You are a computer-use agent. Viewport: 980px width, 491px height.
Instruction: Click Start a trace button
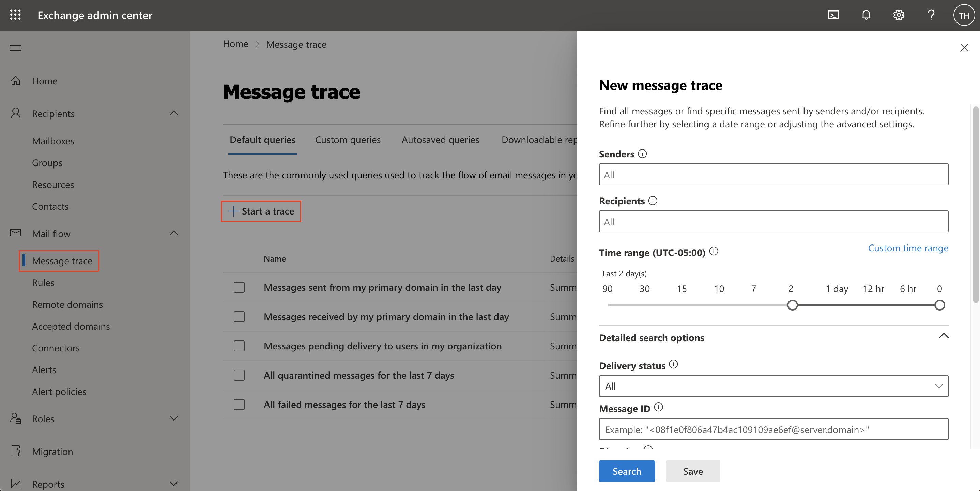pos(261,211)
